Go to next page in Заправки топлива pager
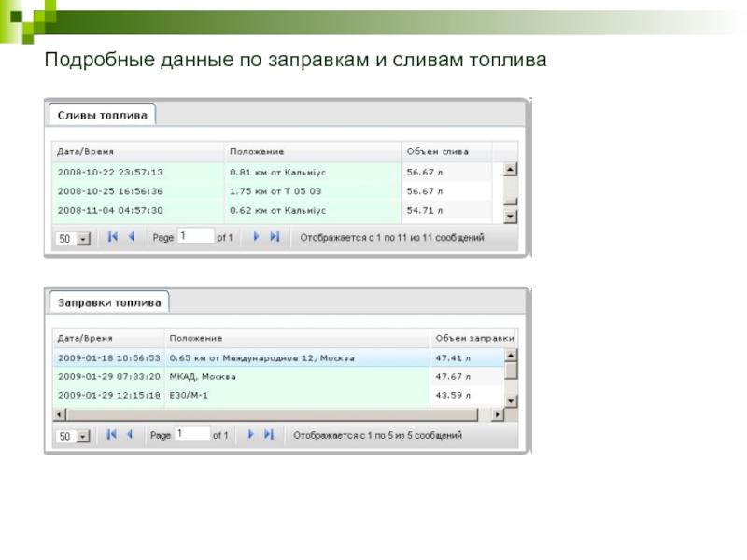The height and width of the screenshot is (560, 747). point(250,435)
